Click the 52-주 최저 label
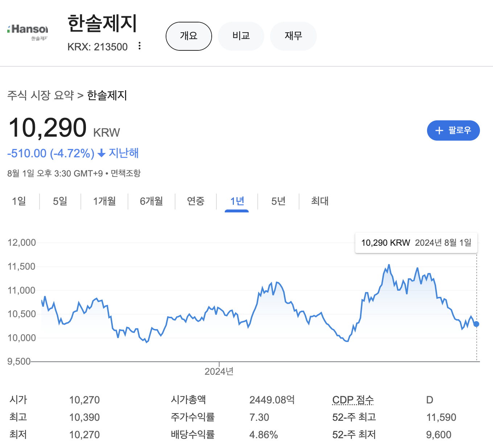This screenshot has height=448, width=493. (x=354, y=435)
